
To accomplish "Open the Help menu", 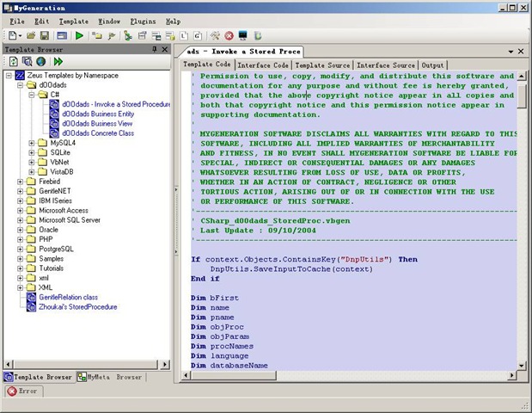I will coord(173,22).
